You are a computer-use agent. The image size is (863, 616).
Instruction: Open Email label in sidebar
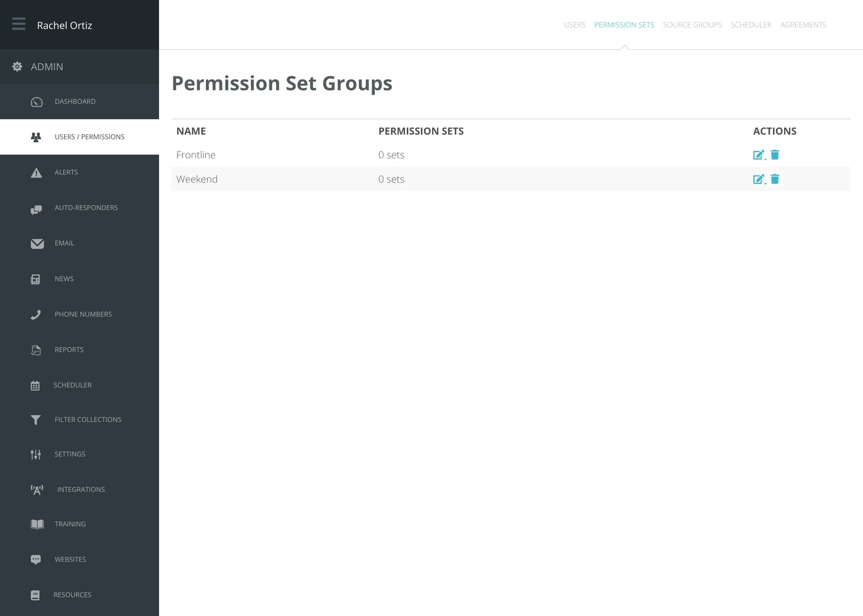click(64, 243)
